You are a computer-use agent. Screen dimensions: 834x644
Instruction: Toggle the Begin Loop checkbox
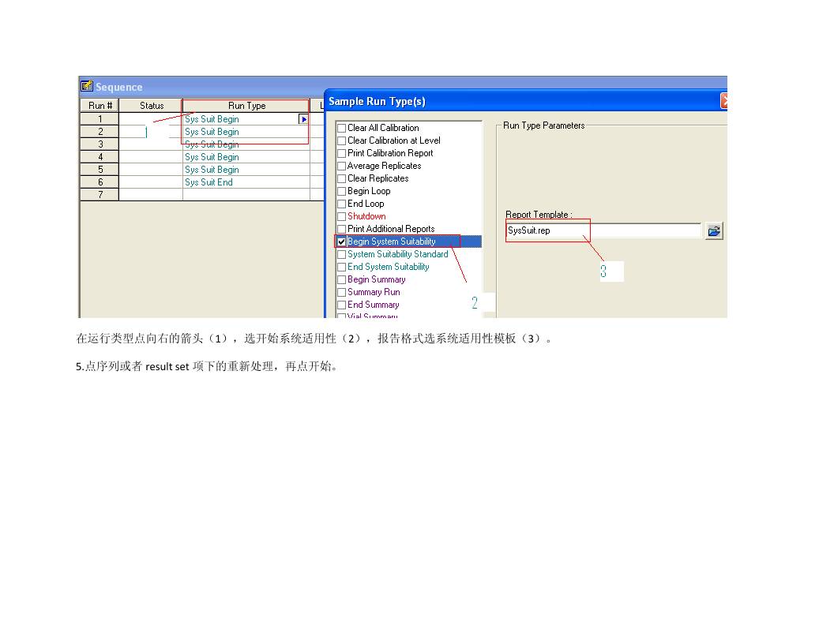(x=341, y=191)
